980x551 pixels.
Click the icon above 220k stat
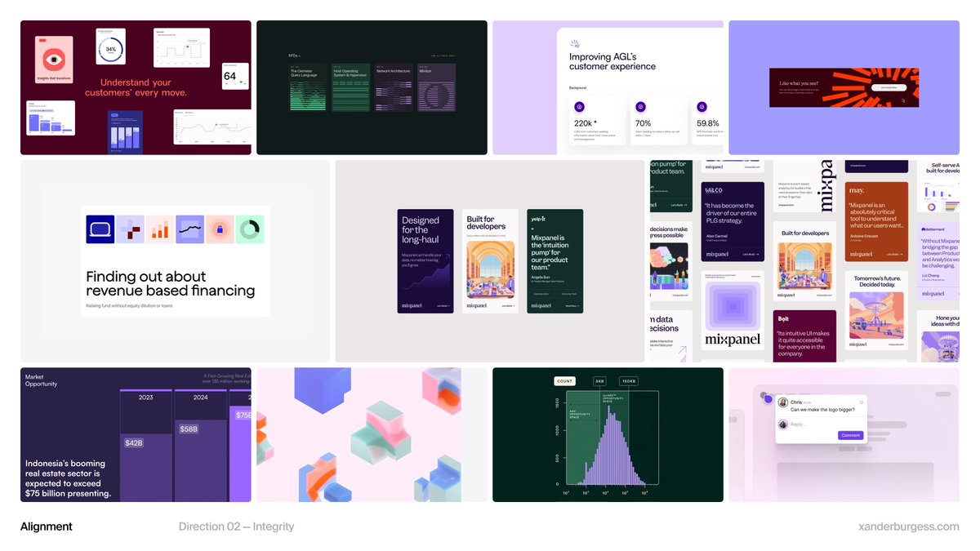pyautogui.click(x=579, y=106)
